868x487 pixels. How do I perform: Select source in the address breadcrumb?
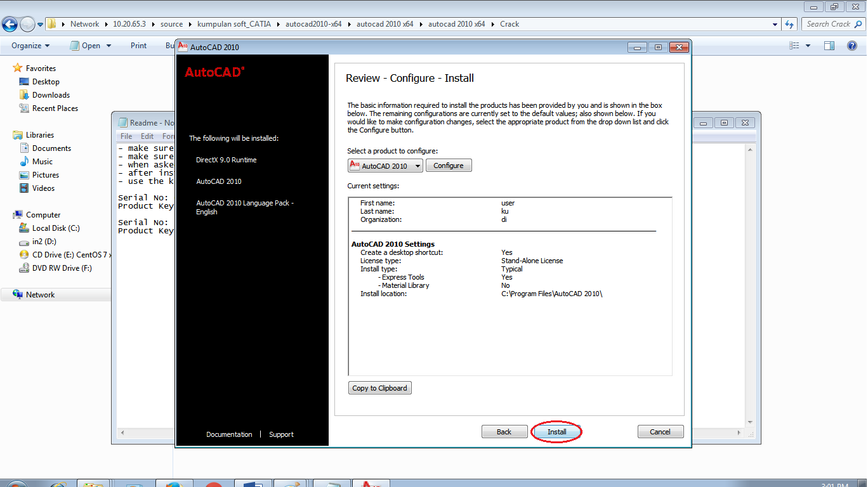pos(171,24)
